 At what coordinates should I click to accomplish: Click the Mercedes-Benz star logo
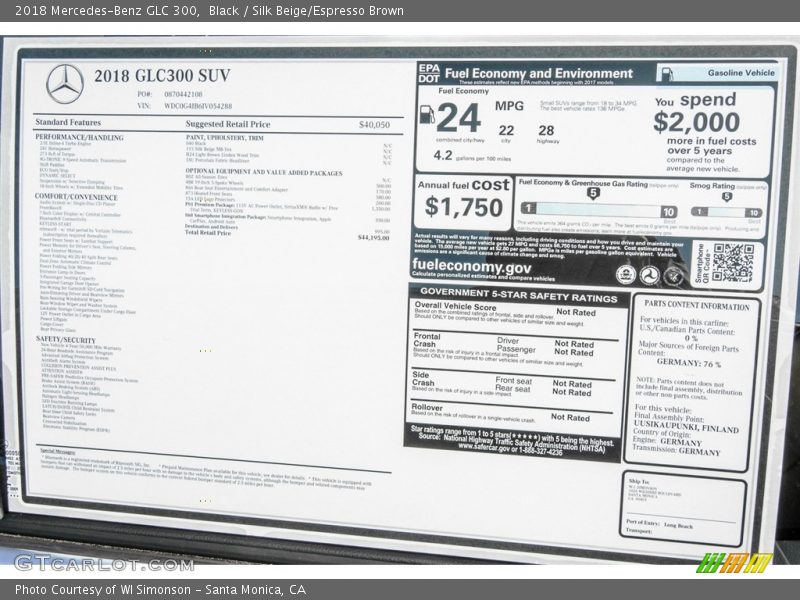click(65, 84)
